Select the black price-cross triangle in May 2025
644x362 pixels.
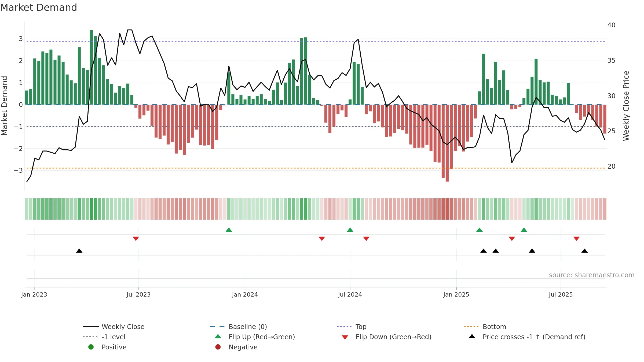(532, 251)
